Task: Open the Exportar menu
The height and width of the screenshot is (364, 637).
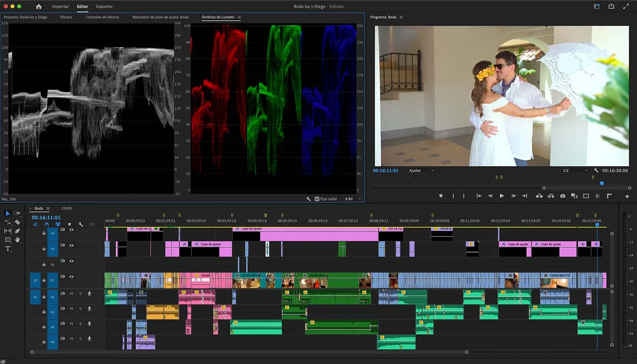Action: (104, 6)
